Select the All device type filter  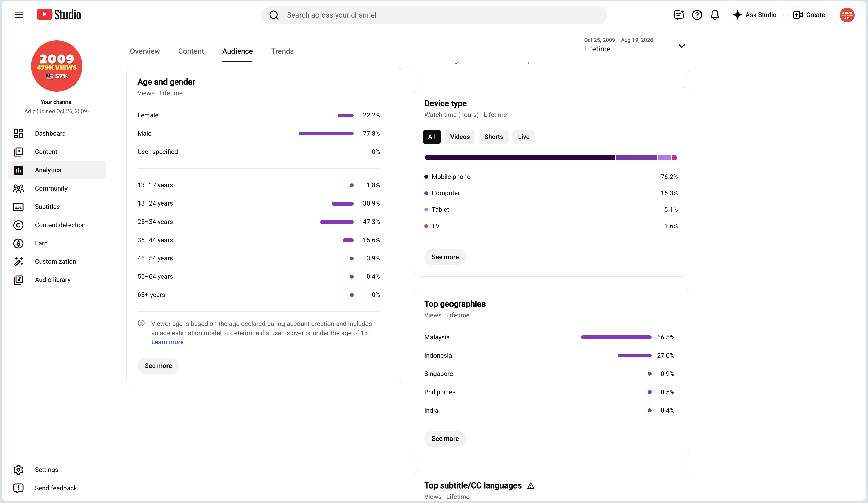[x=431, y=137]
